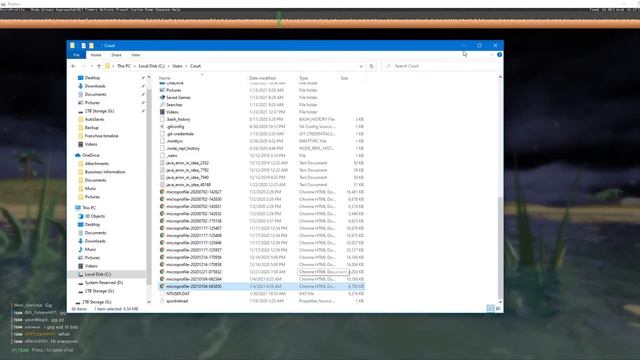Click the Search Court input field
This screenshot has height=360, width=640.
click(440, 66)
